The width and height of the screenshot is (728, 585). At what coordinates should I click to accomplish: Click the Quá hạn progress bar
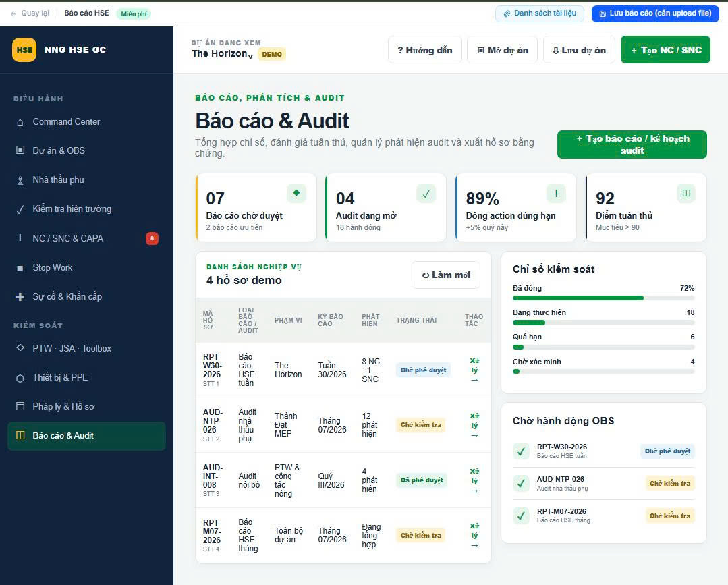click(x=604, y=347)
